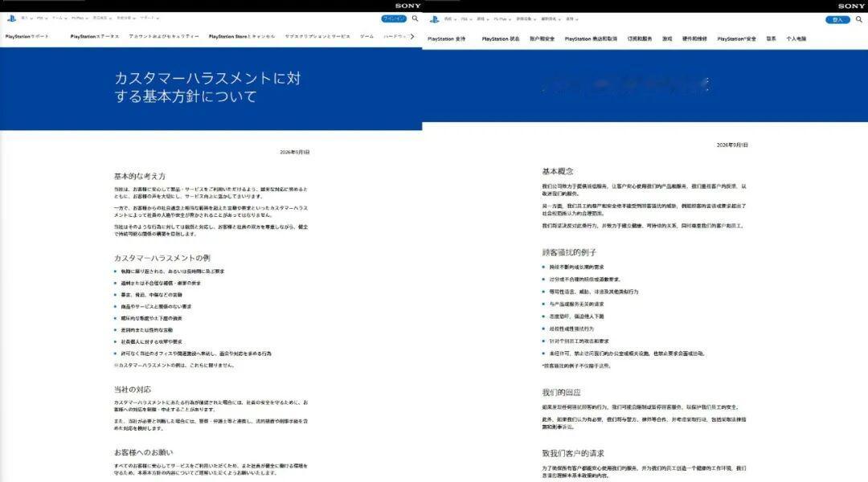The width and height of the screenshot is (868, 482).
Task: Open search magnifier on the Chinese page
Action: (x=859, y=19)
